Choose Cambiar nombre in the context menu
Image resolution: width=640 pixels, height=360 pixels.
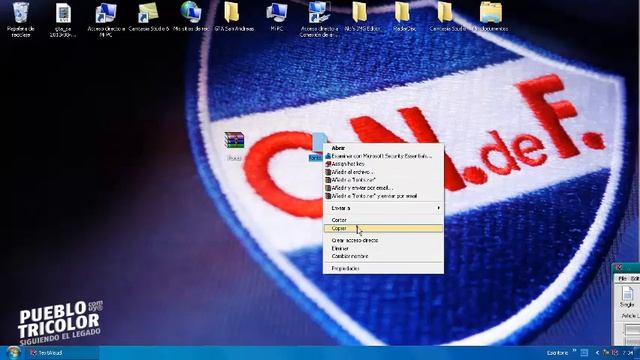383,256
